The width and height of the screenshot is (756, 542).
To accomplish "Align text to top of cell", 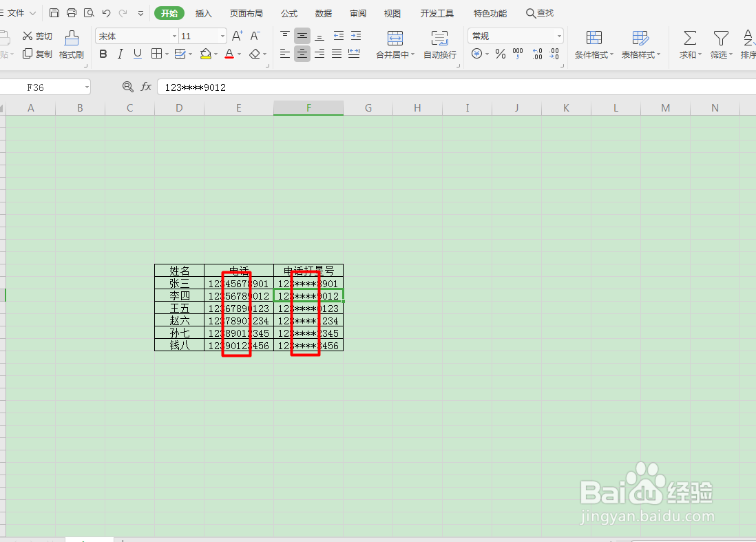I will tap(285, 35).
